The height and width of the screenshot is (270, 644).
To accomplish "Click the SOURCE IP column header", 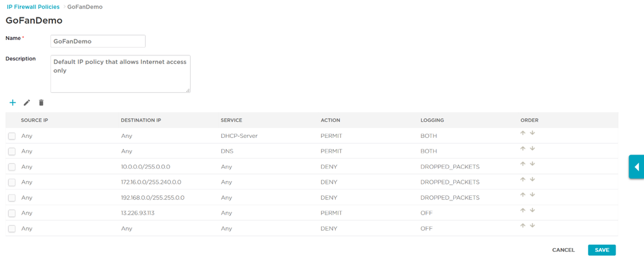I will pyautogui.click(x=35, y=121).
